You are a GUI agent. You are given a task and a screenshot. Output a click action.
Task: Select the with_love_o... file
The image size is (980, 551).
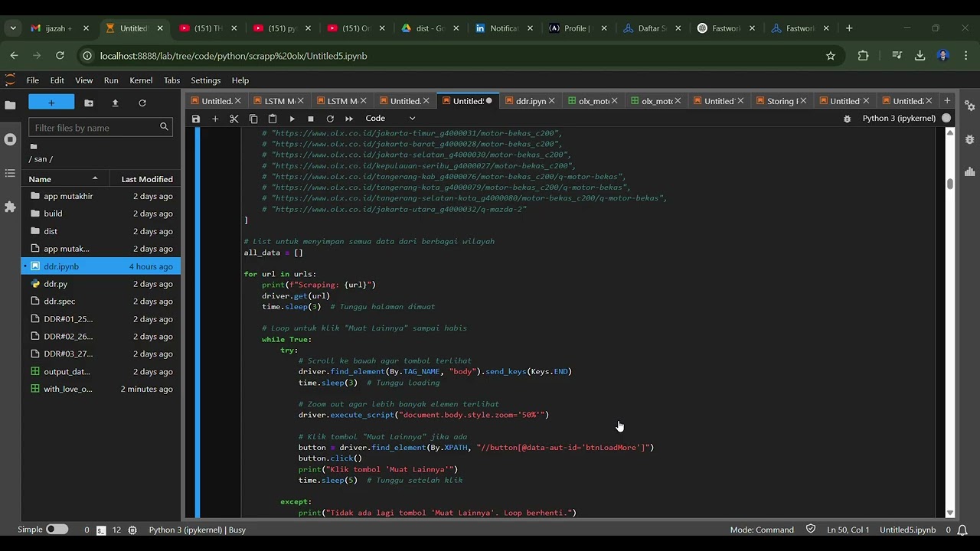[x=103, y=390]
